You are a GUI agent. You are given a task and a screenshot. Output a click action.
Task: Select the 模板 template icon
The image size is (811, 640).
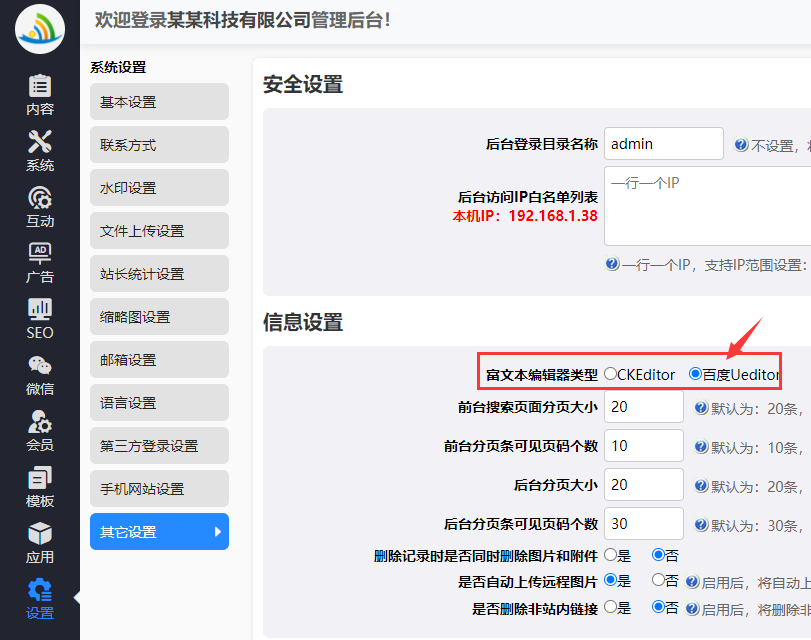tap(40, 478)
